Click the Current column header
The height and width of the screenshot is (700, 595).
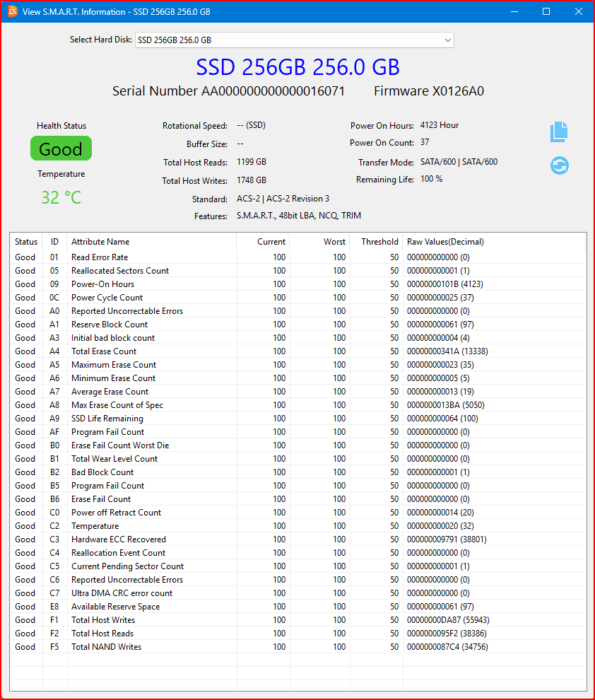pyautogui.click(x=263, y=242)
